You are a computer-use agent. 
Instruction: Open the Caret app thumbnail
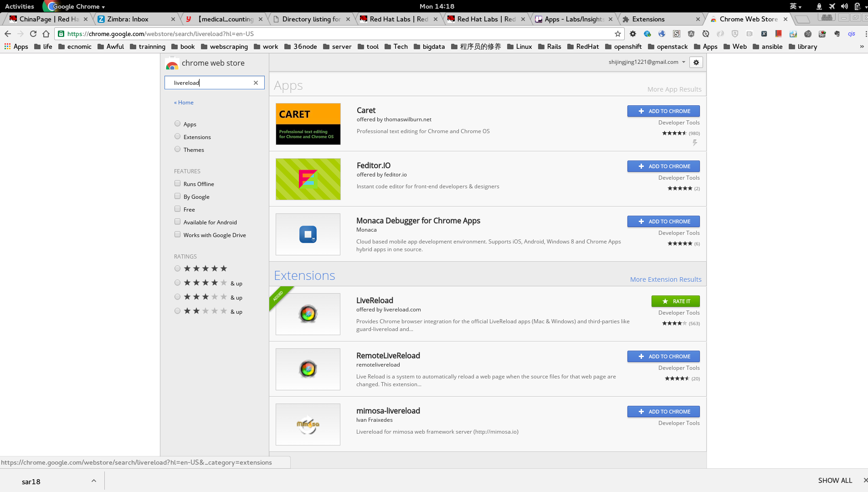[x=308, y=124]
